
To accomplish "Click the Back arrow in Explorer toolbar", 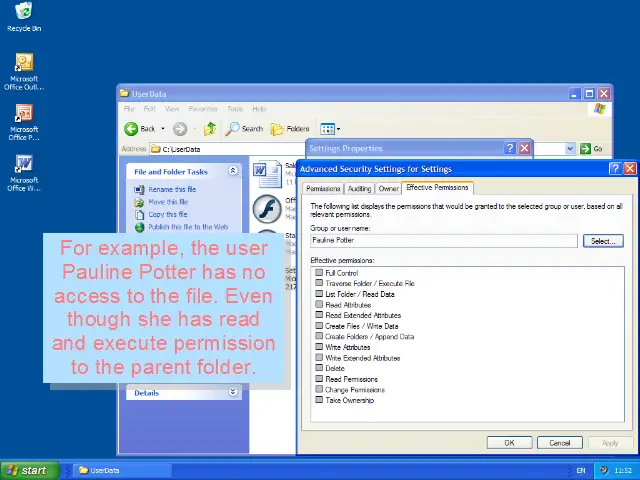I will point(139,128).
